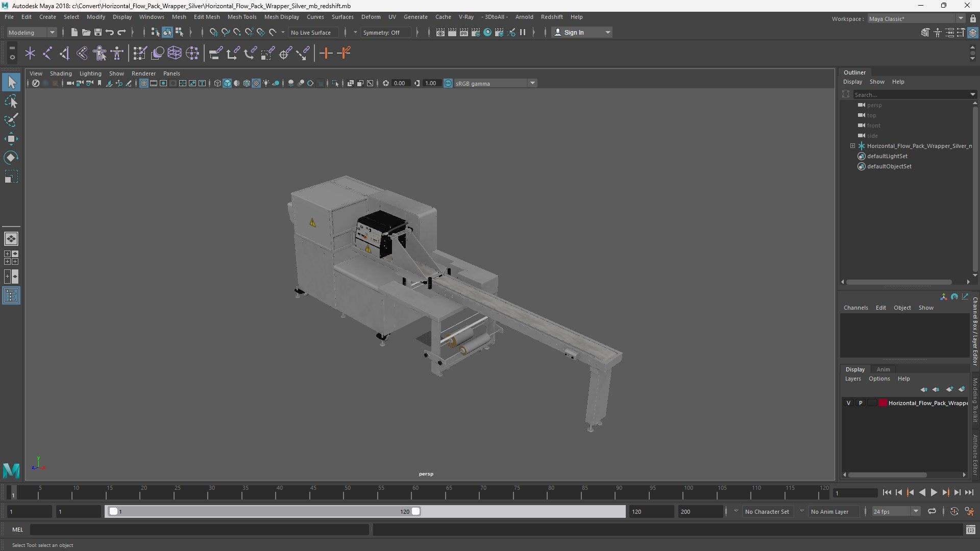
Task: Select defaultLightSet in the Outliner
Action: [887, 156]
